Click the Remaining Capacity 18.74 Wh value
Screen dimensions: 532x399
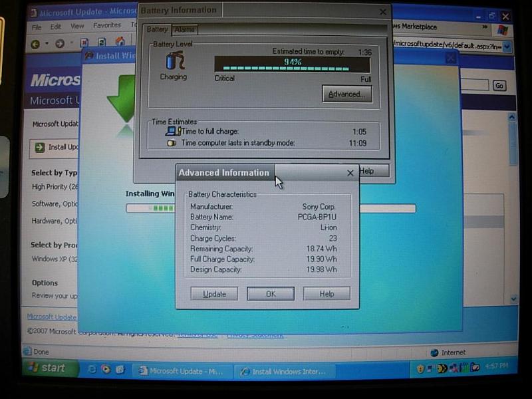point(321,249)
